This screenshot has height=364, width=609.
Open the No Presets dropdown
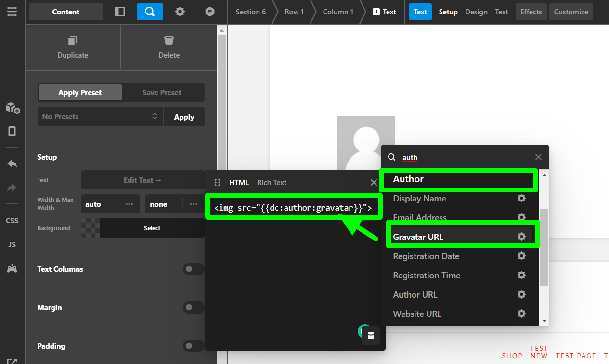(100, 116)
